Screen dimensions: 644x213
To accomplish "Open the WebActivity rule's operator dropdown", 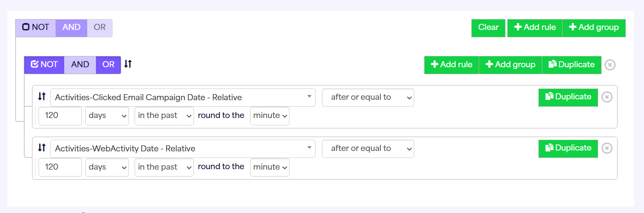I will [x=367, y=149].
